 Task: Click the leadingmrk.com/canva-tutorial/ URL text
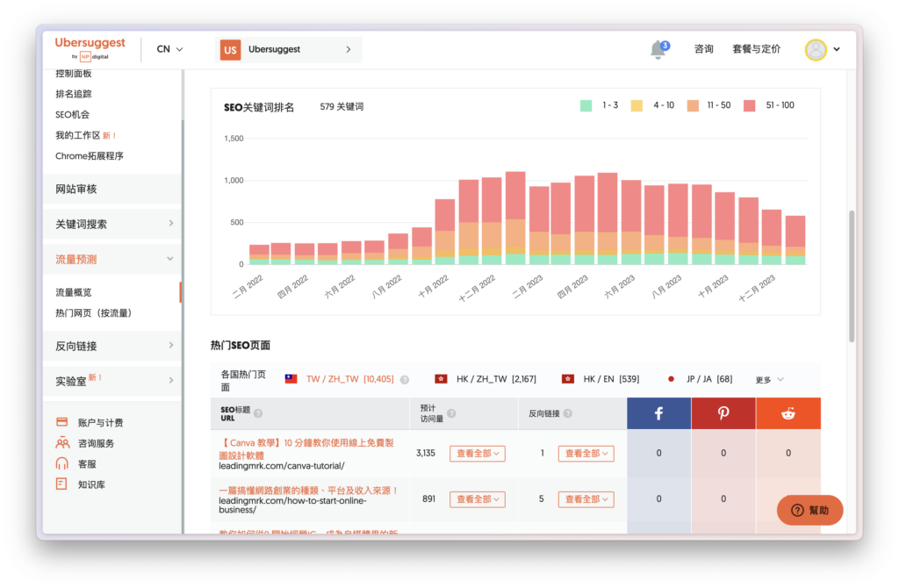click(282, 466)
